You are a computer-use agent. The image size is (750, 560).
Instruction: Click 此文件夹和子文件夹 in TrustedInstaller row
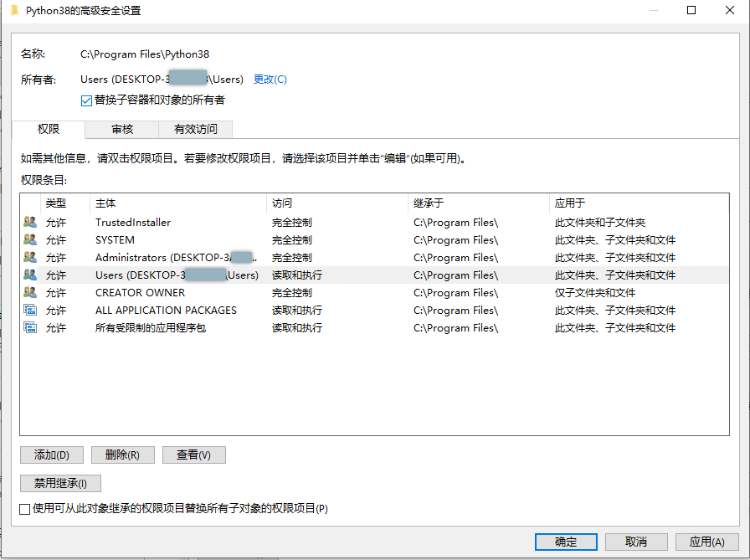point(600,223)
